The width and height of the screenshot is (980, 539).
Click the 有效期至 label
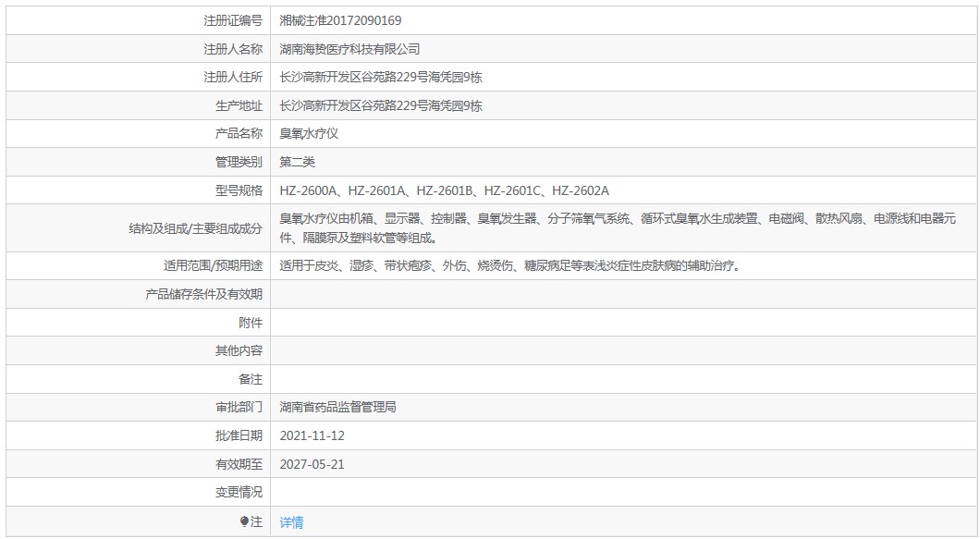(x=239, y=465)
